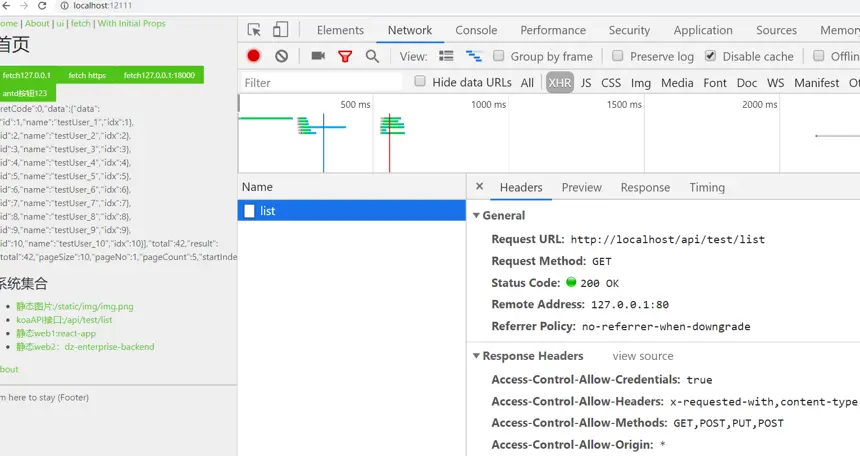Switch to Console tab
860x456 pixels.
click(x=476, y=30)
